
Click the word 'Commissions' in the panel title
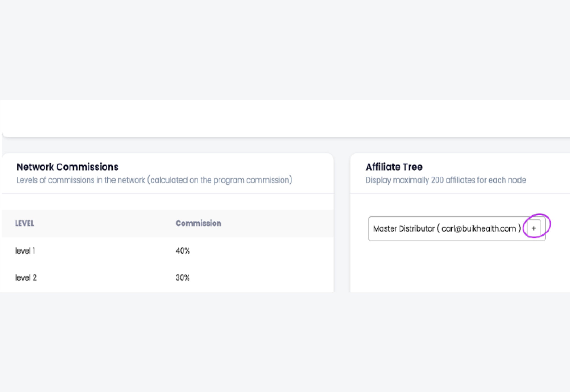pos(87,167)
